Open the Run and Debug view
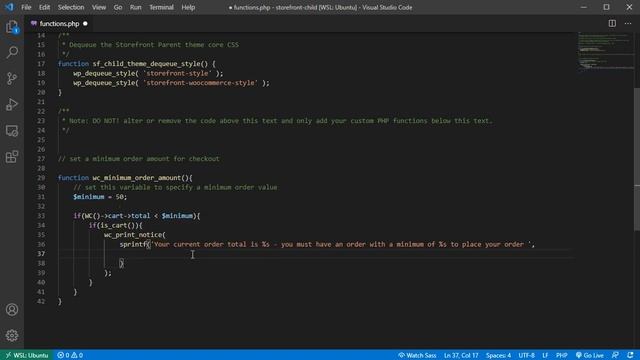 click(12, 104)
